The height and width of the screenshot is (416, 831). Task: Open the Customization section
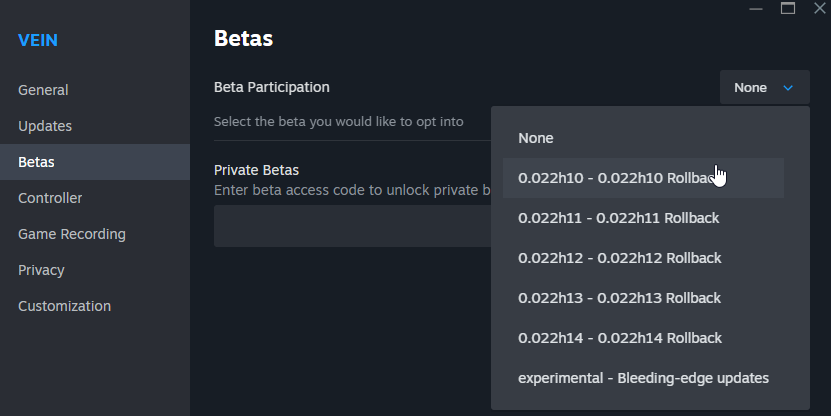pos(64,306)
